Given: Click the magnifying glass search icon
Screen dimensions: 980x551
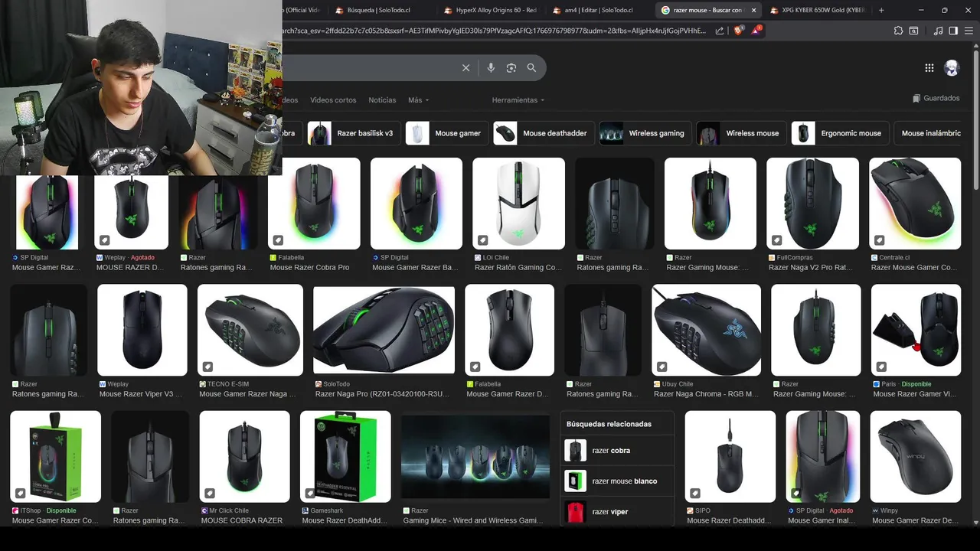Looking at the screenshot, I should tap(531, 68).
